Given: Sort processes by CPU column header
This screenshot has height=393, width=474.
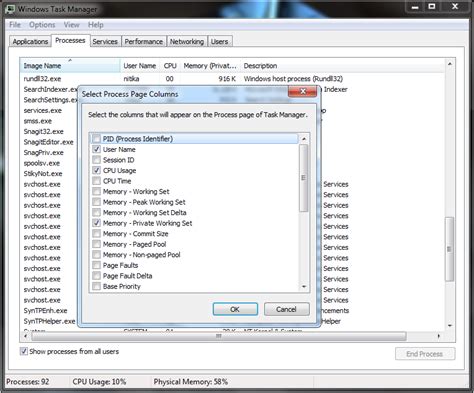Looking at the screenshot, I should coord(170,66).
